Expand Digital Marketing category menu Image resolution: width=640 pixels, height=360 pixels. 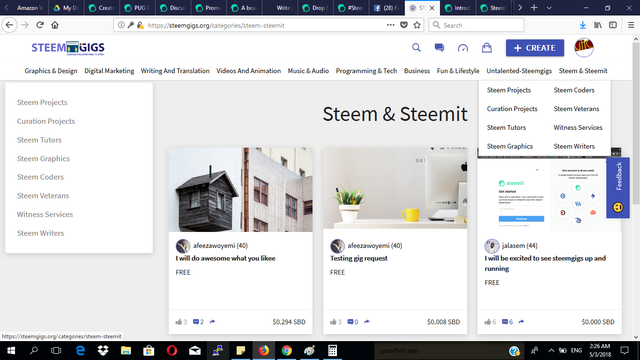[x=109, y=71]
